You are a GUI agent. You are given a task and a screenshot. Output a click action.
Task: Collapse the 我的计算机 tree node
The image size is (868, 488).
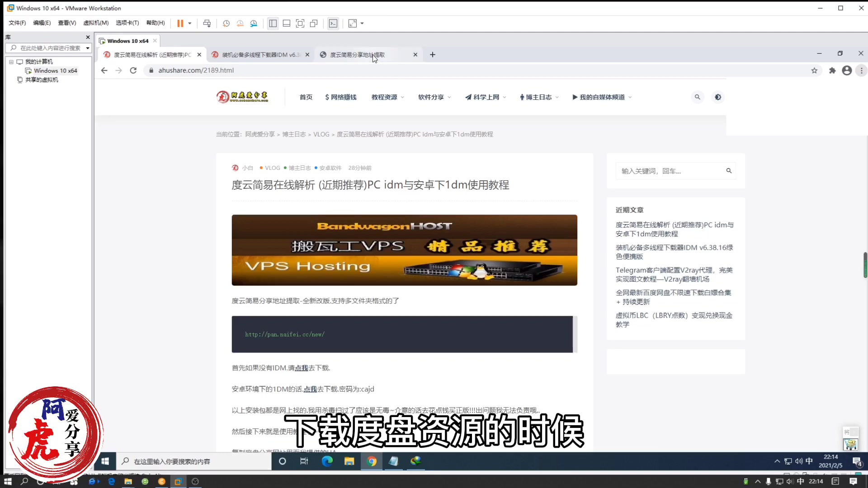[x=11, y=61]
